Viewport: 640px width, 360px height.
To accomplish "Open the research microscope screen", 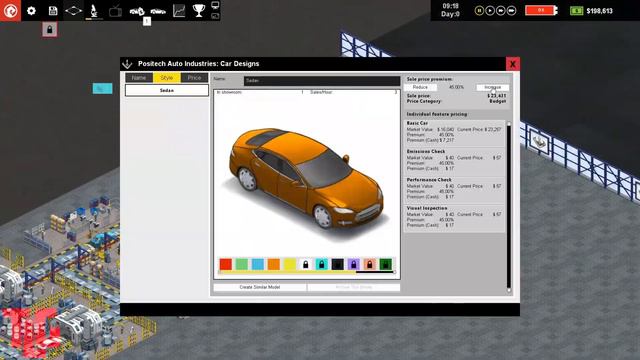I will (x=94, y=11).
